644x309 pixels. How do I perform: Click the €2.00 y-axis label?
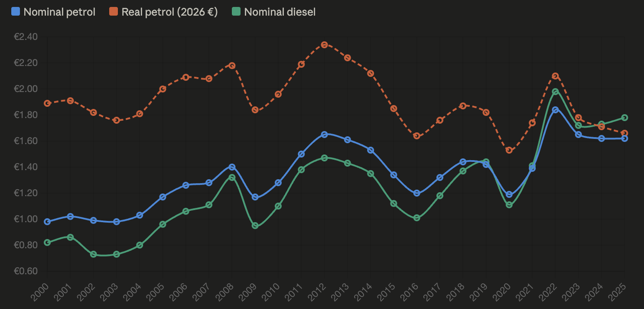(x=26, y=89)
